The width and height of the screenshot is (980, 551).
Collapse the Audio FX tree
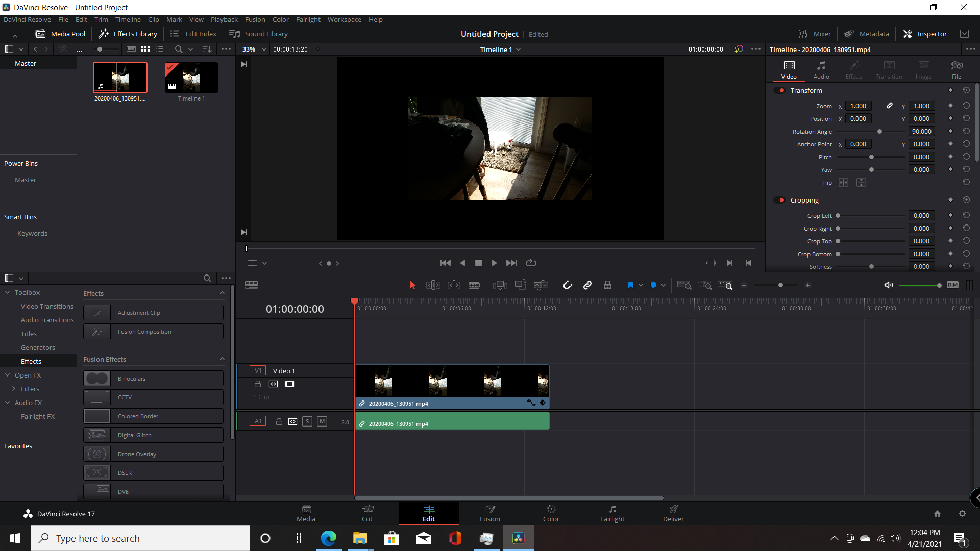click(x=8, y=403)
